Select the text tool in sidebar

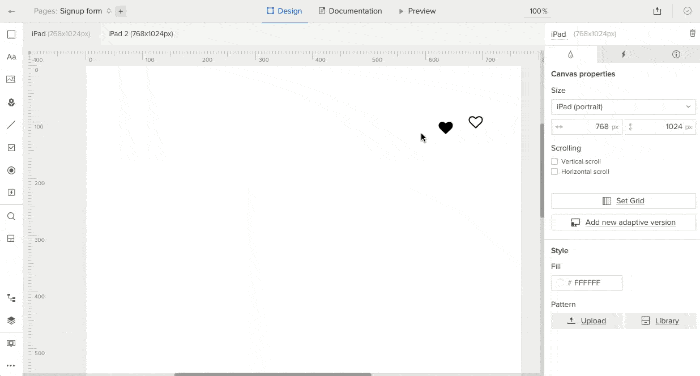(11, 57)
